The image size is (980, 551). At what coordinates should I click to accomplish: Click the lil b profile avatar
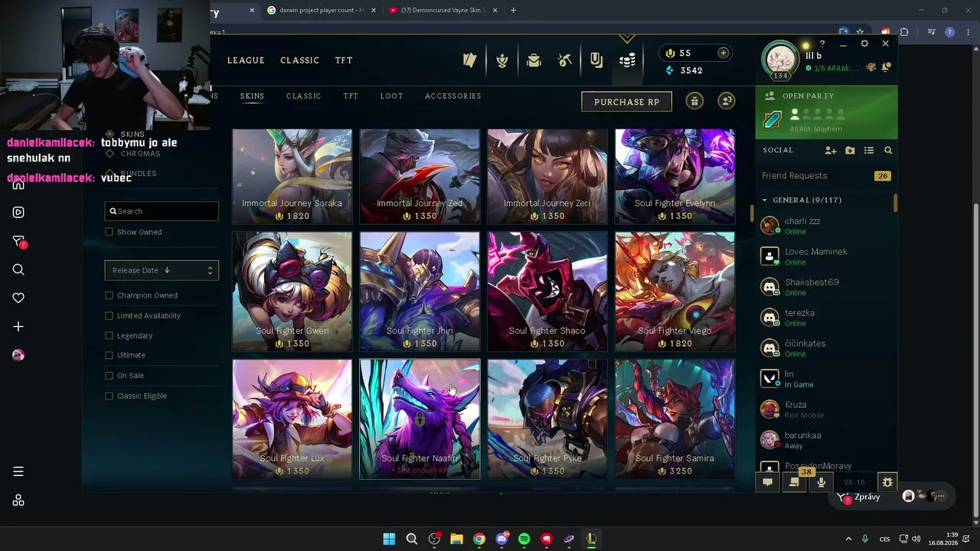coord(780,60)
